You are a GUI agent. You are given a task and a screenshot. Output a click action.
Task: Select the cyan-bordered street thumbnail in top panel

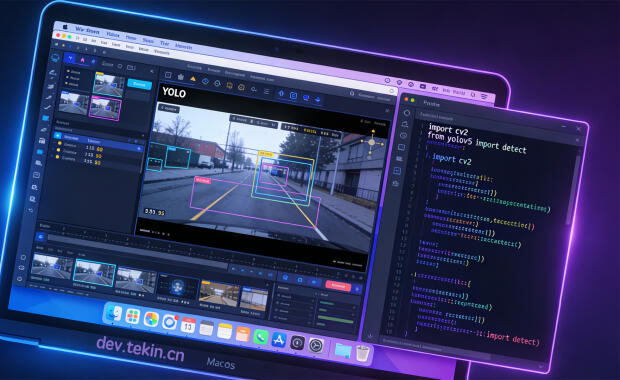[109, 85]
